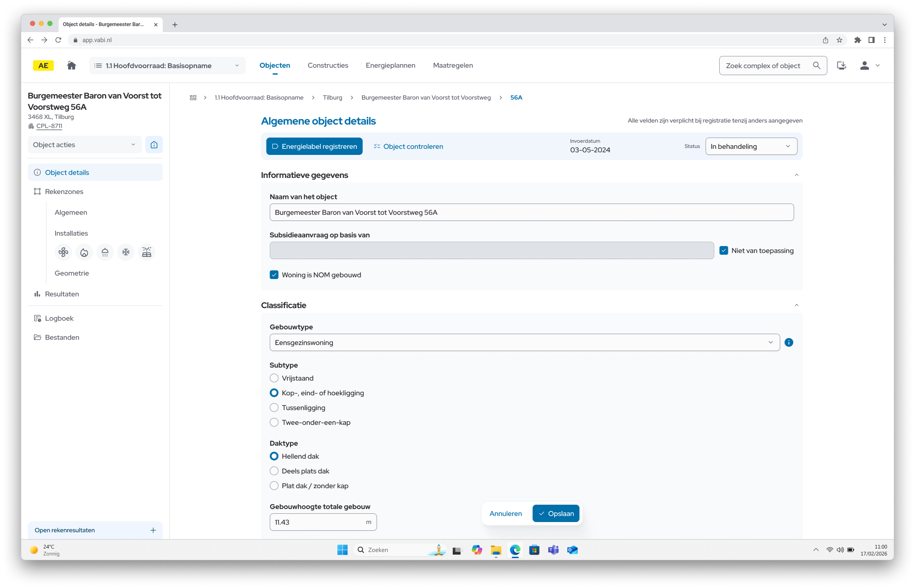
Task: Switch to the Constructies tab
Action: (328, 66)
